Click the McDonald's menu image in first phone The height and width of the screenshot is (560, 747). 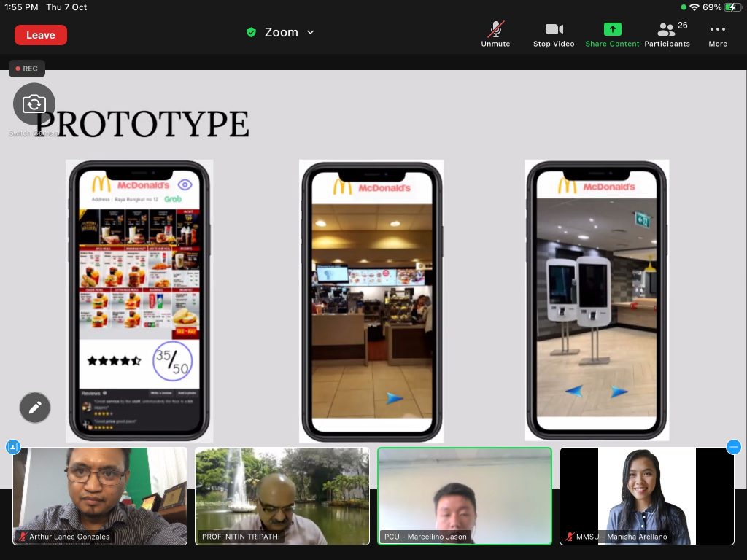pyautogui.click(x=139, y=274)
